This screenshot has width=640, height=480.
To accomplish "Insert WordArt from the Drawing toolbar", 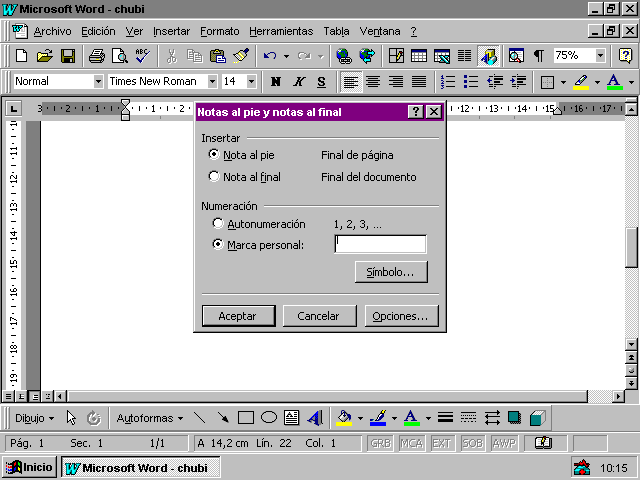I will (315, 418).
